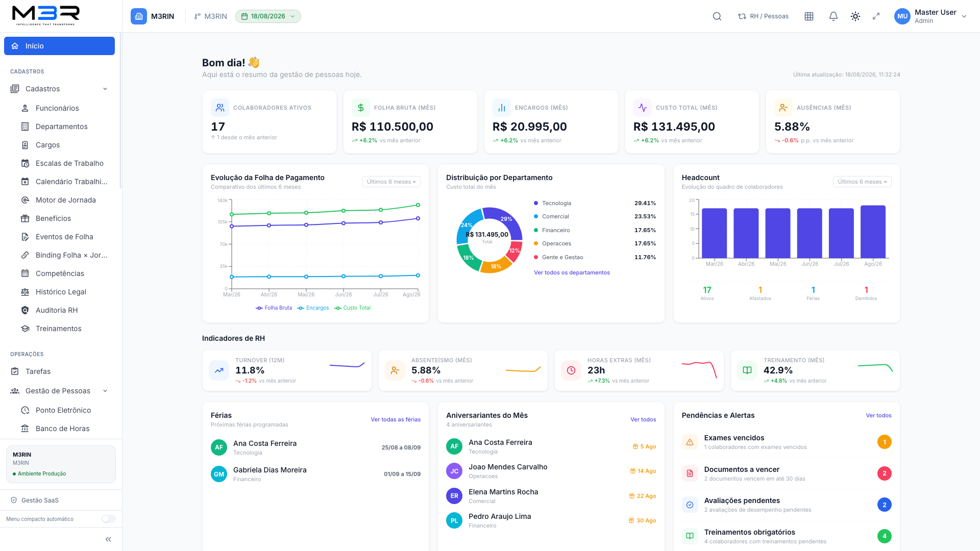Open Headcount Últimos 6 meses dropdown
This screenshot has height=551, width=980.
862,182
